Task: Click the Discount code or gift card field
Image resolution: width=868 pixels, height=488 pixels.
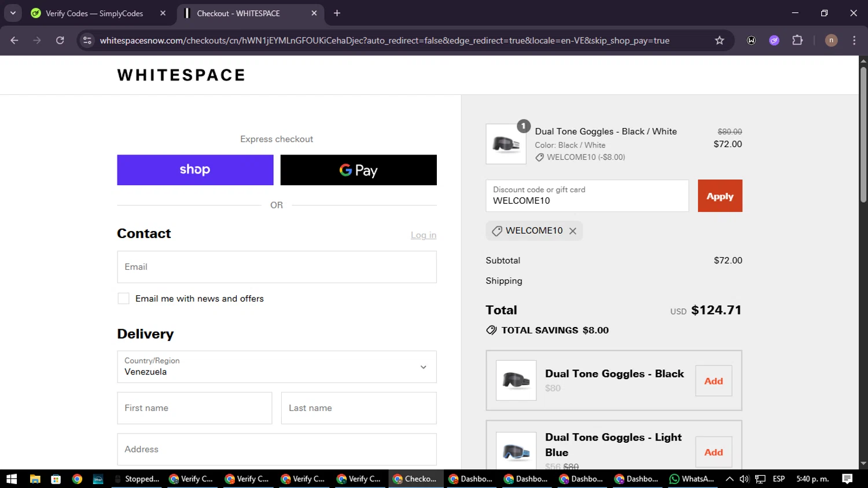Action: coord(587,196)
